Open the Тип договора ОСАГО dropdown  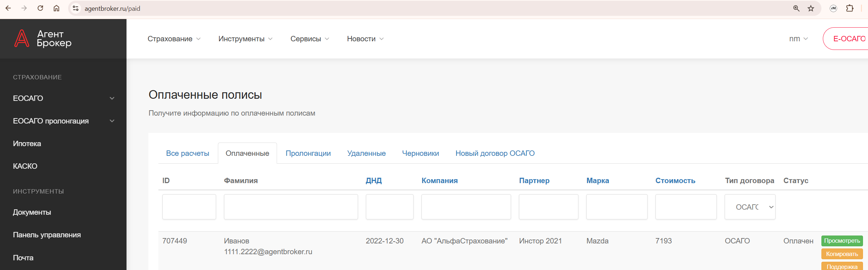[750, 207]
